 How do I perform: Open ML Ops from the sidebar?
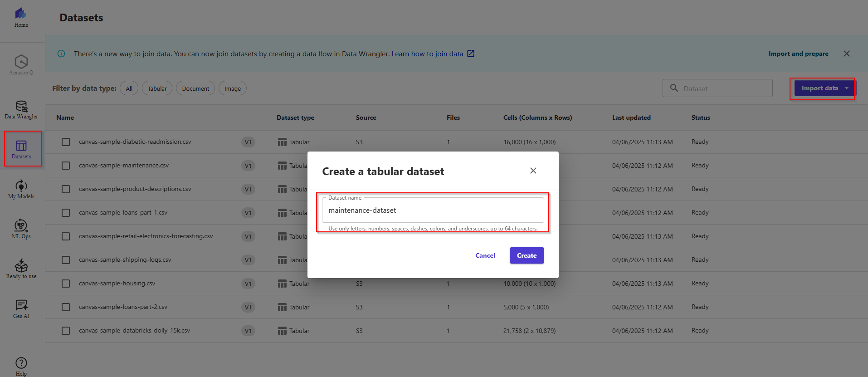click(x=21, y=229)
